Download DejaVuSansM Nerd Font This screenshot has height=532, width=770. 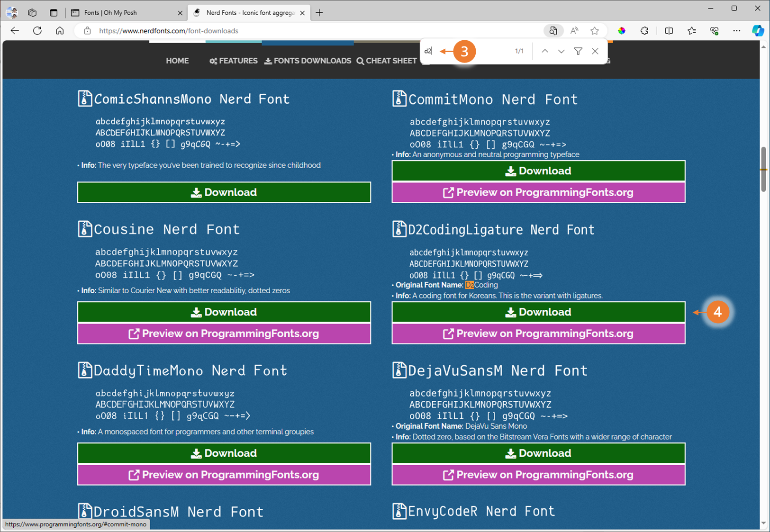click(x=538, y=453)
